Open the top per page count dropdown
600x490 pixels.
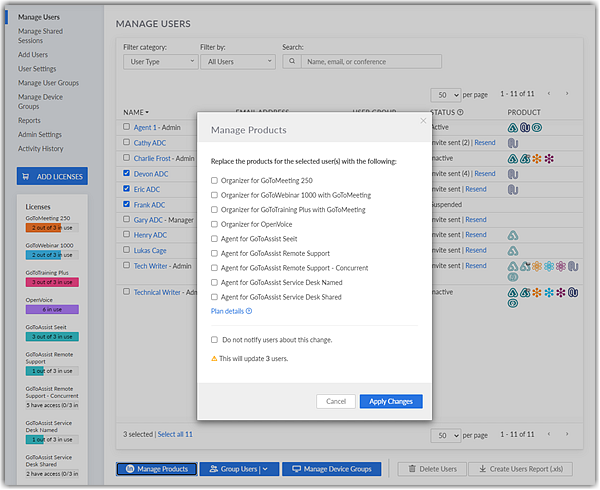click(450, 93)
